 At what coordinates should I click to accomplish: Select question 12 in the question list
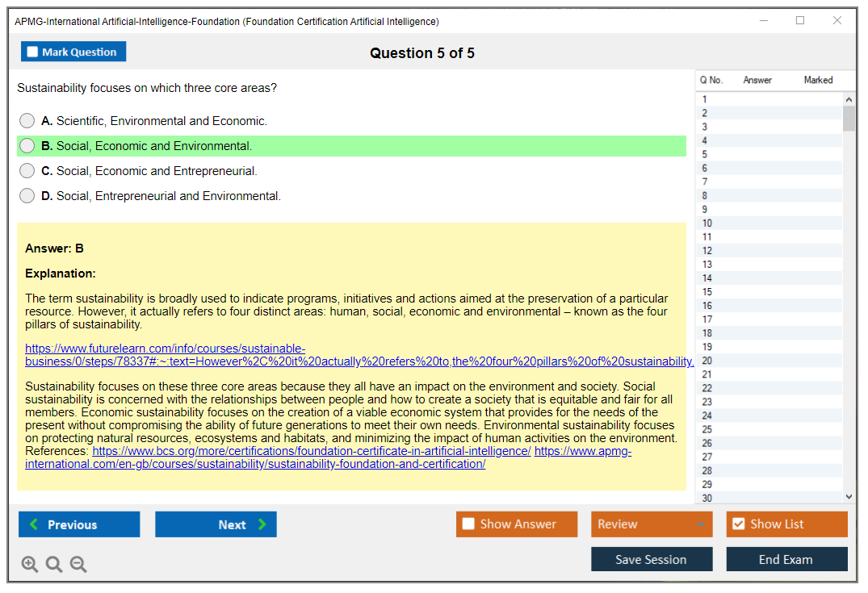[x=707, y=251]
